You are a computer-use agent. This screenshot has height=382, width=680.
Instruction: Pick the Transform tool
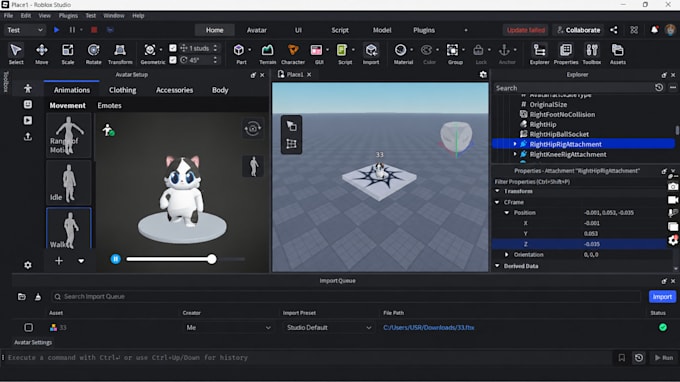coord(120,54)
